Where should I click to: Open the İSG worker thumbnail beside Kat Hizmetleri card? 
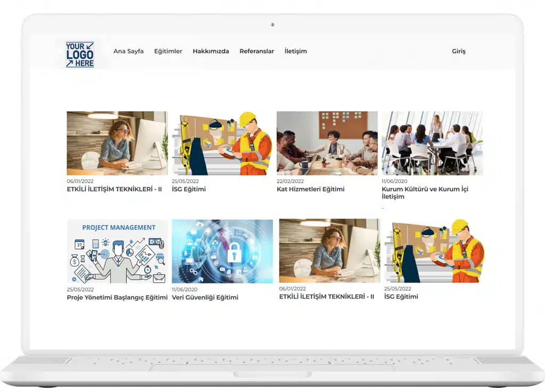click(222, 143)
